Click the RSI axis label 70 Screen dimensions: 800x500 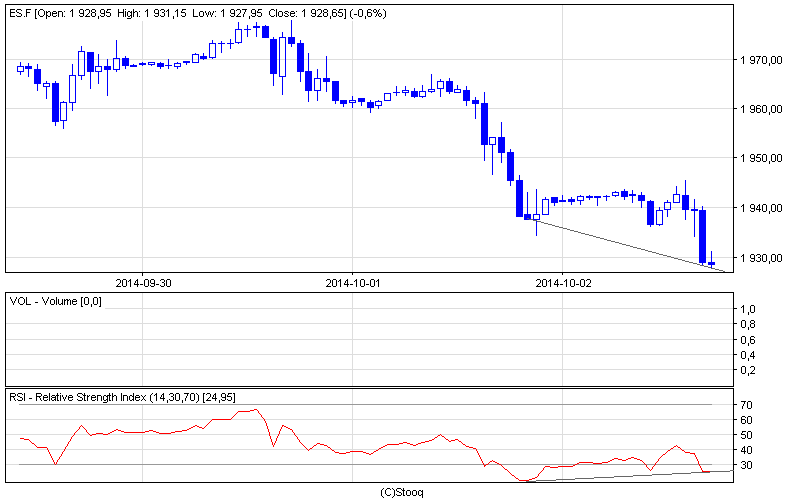[746, 405]
